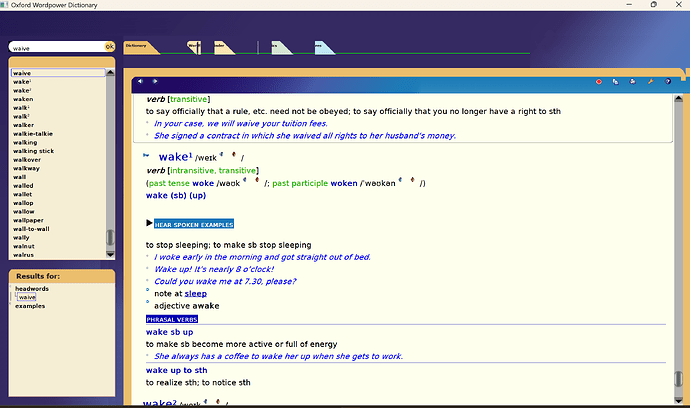Screen dimensions: 690x408
Task: Open the Dictionary tab
Action: point(141,48)
